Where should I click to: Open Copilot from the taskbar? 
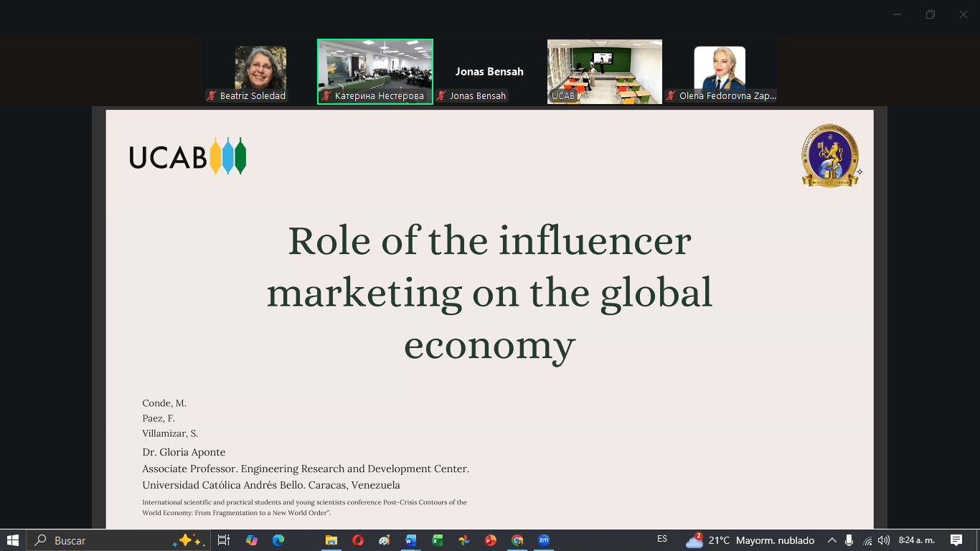251,540
